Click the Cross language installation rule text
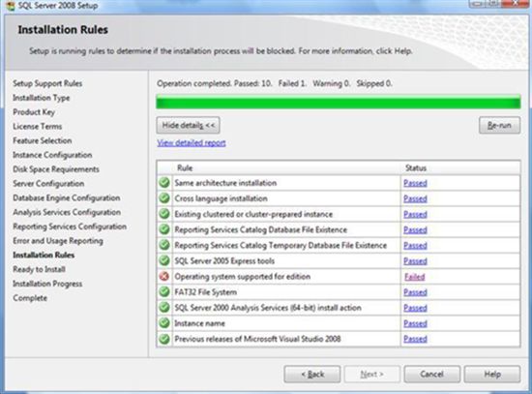532x394 pixels. (221, 198)
